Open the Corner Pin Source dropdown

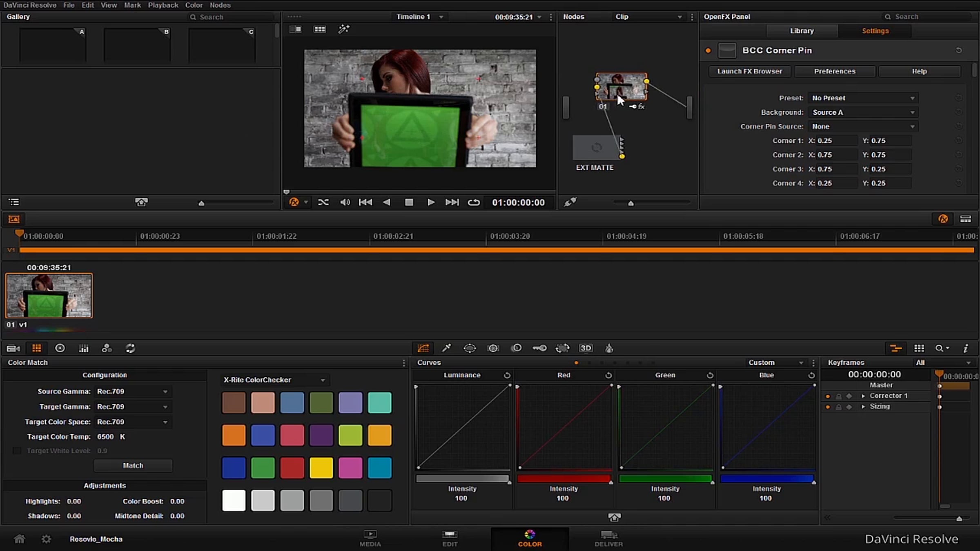[x=863, y=127]
